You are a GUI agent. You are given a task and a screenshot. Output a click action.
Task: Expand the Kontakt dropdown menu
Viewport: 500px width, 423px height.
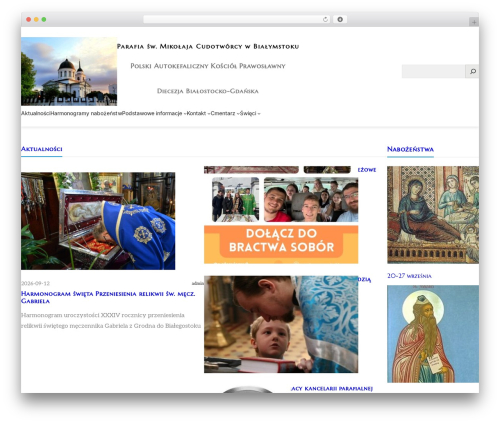click(198, 113)
